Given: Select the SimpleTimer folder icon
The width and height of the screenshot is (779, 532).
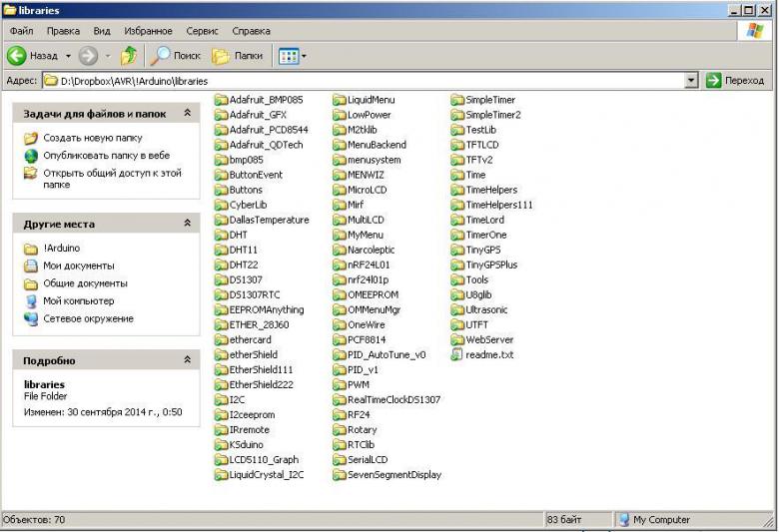Looking at the screenshot, I should point(457,100).
